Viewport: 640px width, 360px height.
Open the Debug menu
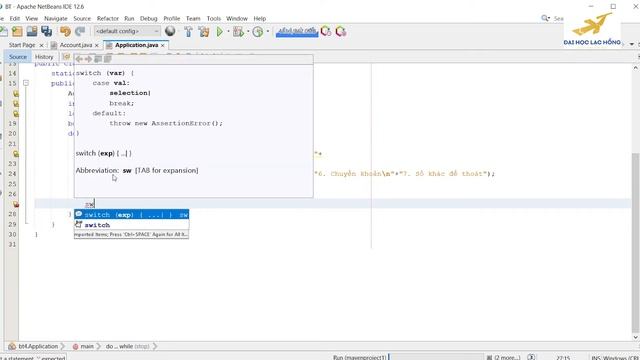coord(149,18)
